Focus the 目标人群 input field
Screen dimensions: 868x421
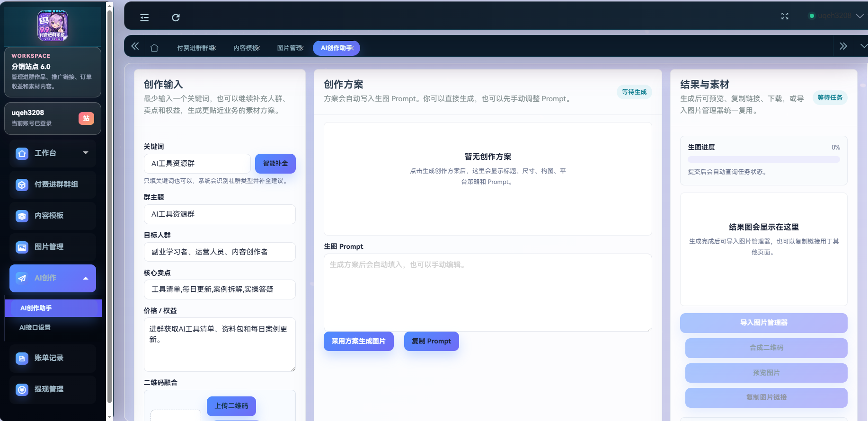pos(220,252)
